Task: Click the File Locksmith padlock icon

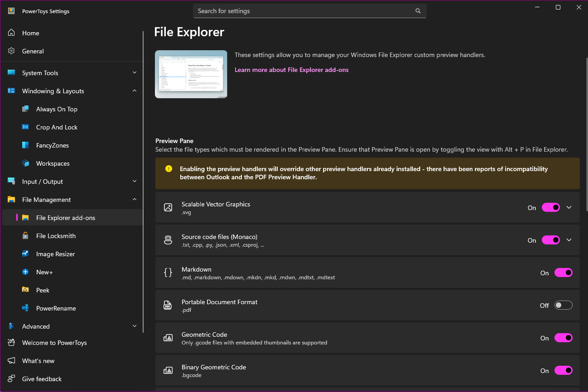Action: pos(26,236)
